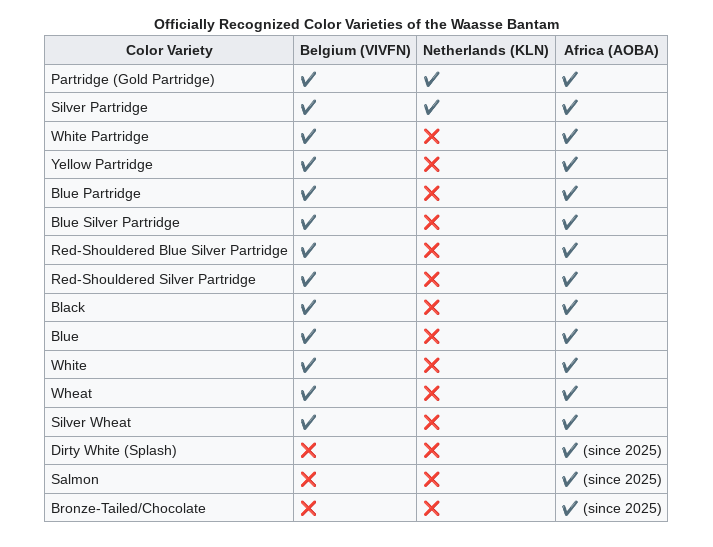This screenshot has width=713, height=547.
Task: Click Belgium checkmark for Partridge (Gold Partridge)
Action: coord(308,79)
